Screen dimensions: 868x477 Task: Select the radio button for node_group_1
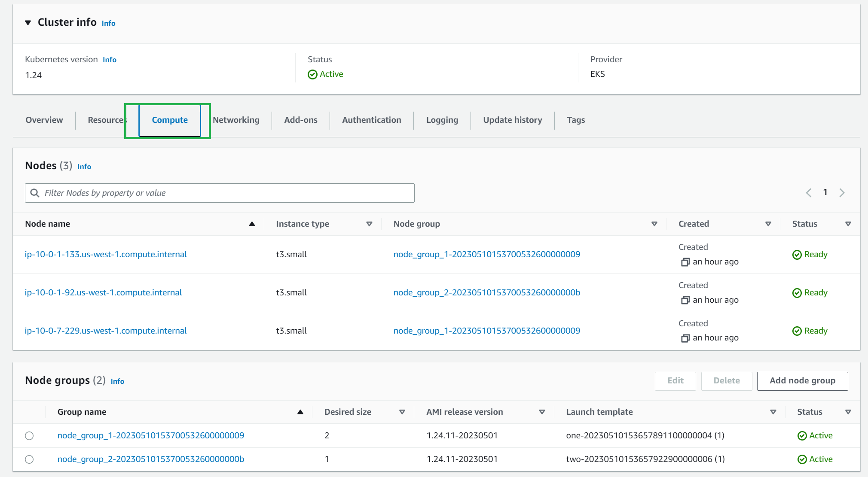pos(29,435)
